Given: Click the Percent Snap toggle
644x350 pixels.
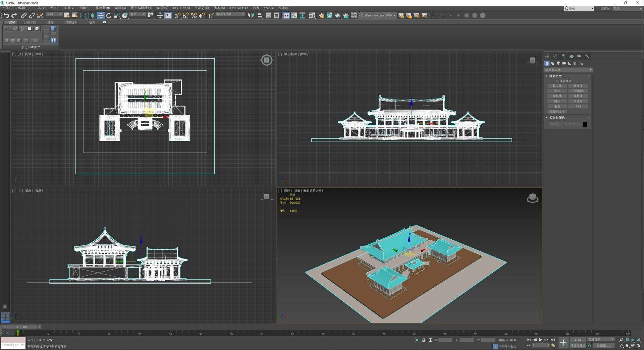Looking at the screenshot, I should point(194,15).
